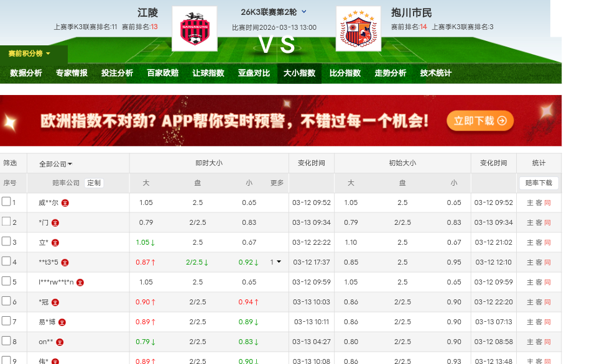Open the 全部公司 company filter dropdown
Image resolution: width=597 pixels, height=364 pixels.
55,164
